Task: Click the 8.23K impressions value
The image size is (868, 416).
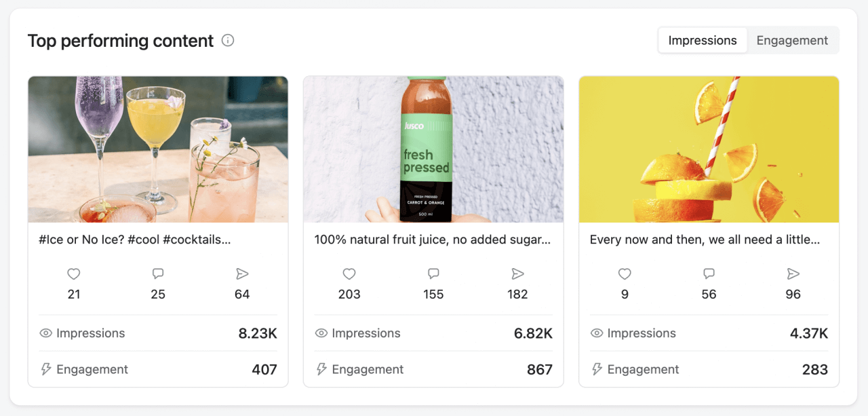Action: tap(264, 333)
